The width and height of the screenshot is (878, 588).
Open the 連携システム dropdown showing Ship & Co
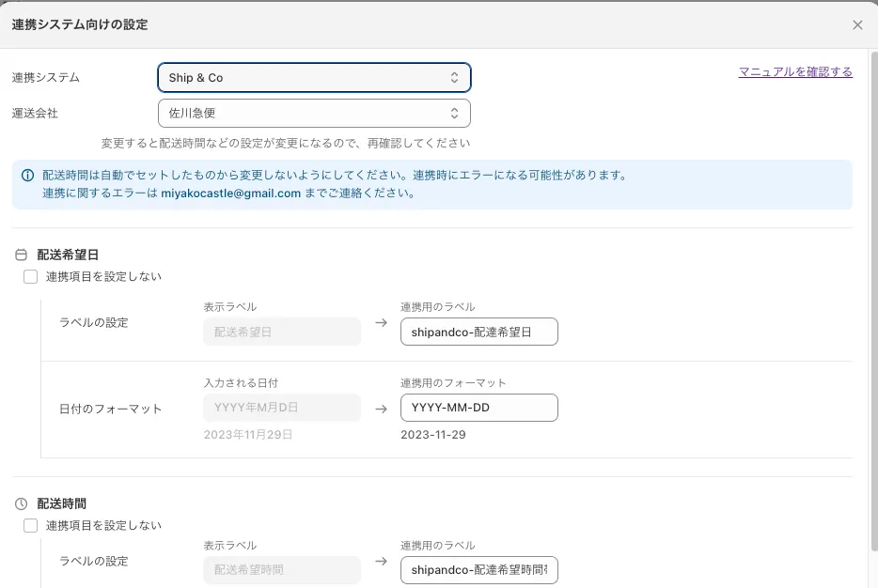point(314,78)
